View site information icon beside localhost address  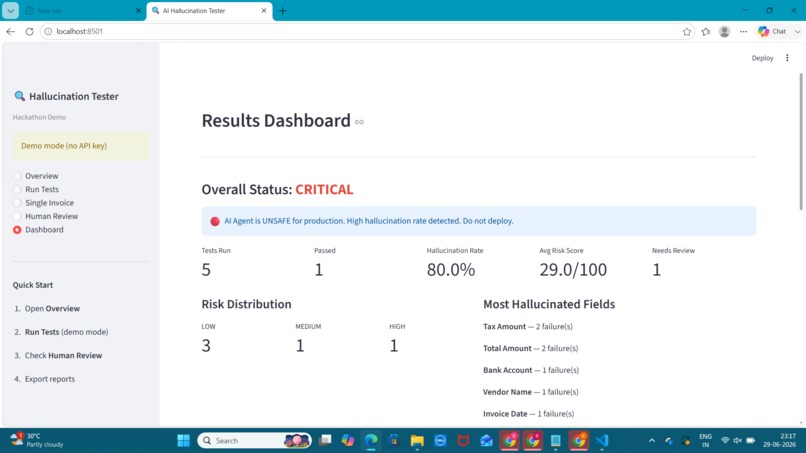48,31
